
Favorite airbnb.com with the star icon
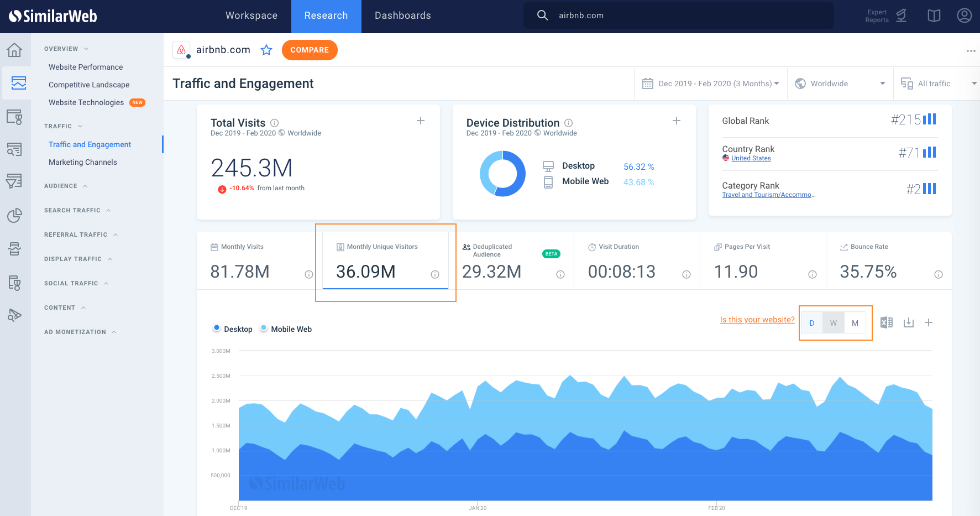pos(266,50)
